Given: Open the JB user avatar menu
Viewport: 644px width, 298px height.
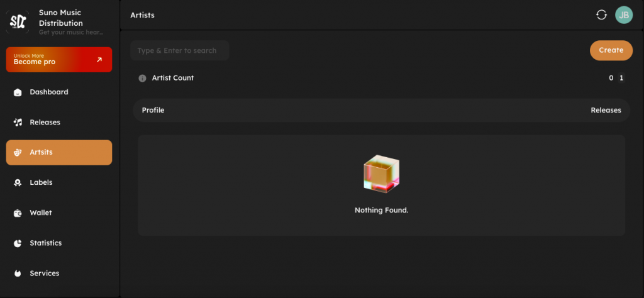Looking at the screenshot, I should [x=623, y=15].
